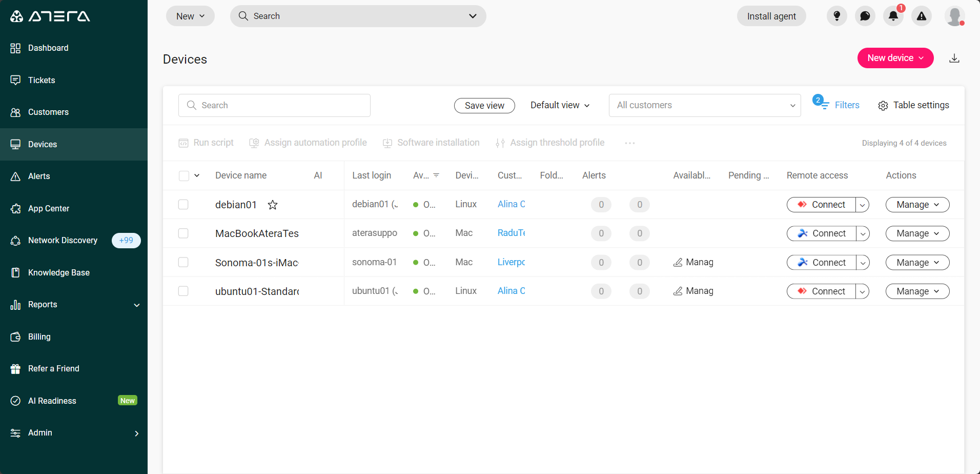The height and width of the screenshot is (474, 980).
Task: Sort by Last login column header
Action: tap(372, 175)
